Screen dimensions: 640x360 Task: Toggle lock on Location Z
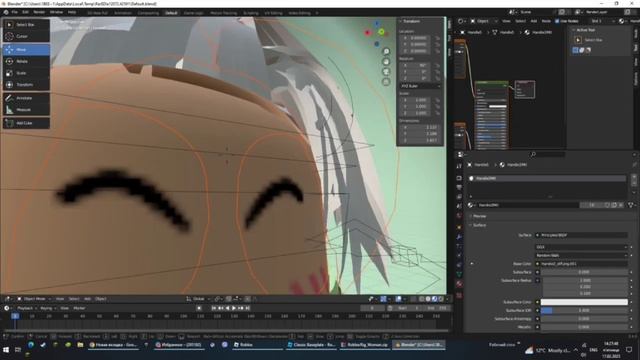point(438,51)
